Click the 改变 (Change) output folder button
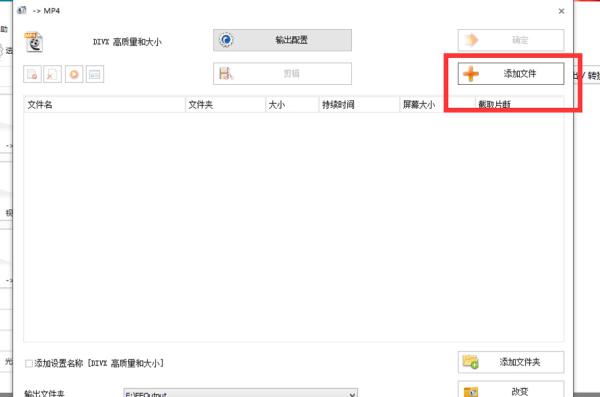This screenshot has width=600, height=397. tap(510, 390)
